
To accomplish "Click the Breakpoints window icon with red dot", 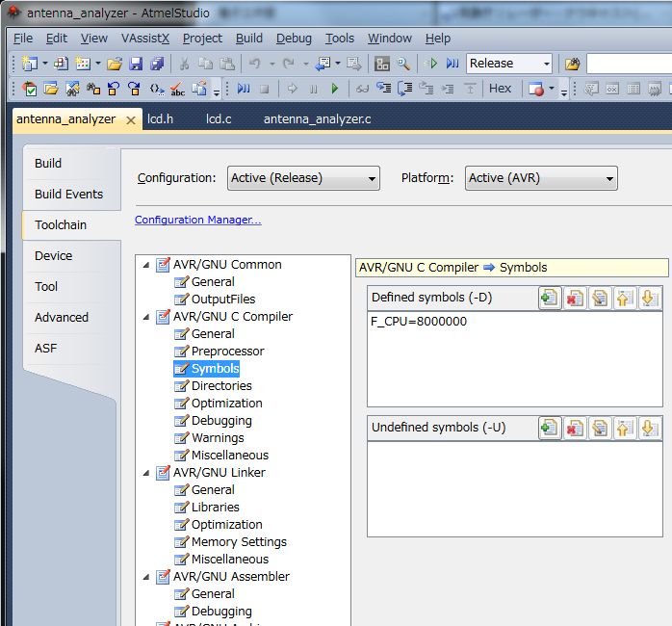I will (x=536, y=89).
